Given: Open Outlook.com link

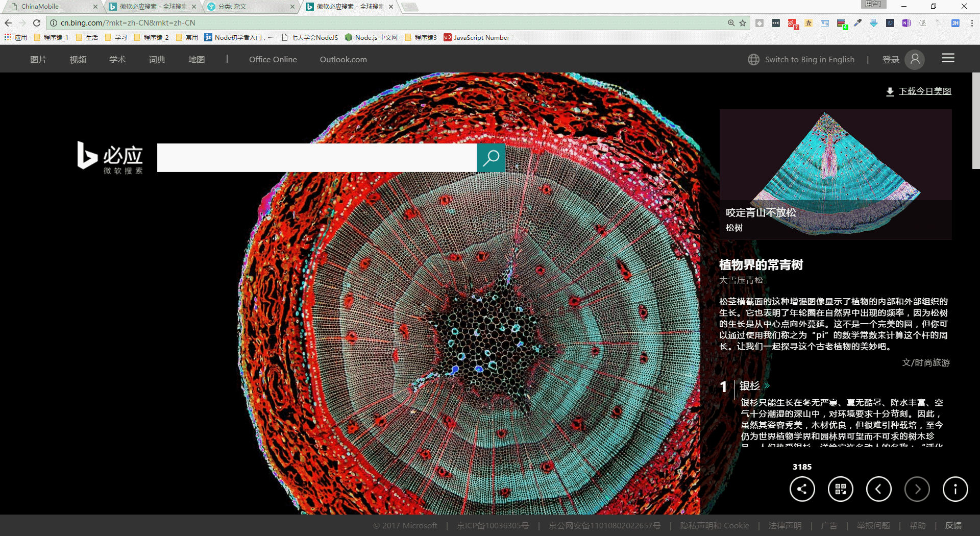Looking at the screenshot, I should click(344, 60).
